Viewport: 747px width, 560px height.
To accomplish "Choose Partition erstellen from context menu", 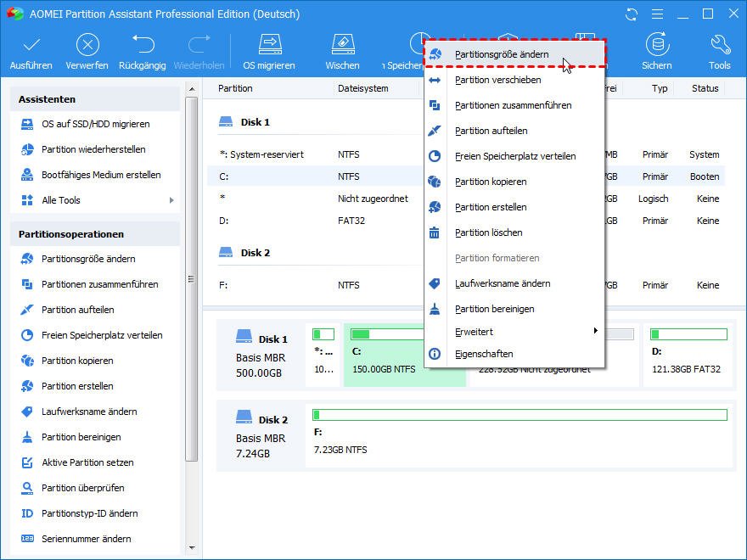I will click(x=514, y=207).
